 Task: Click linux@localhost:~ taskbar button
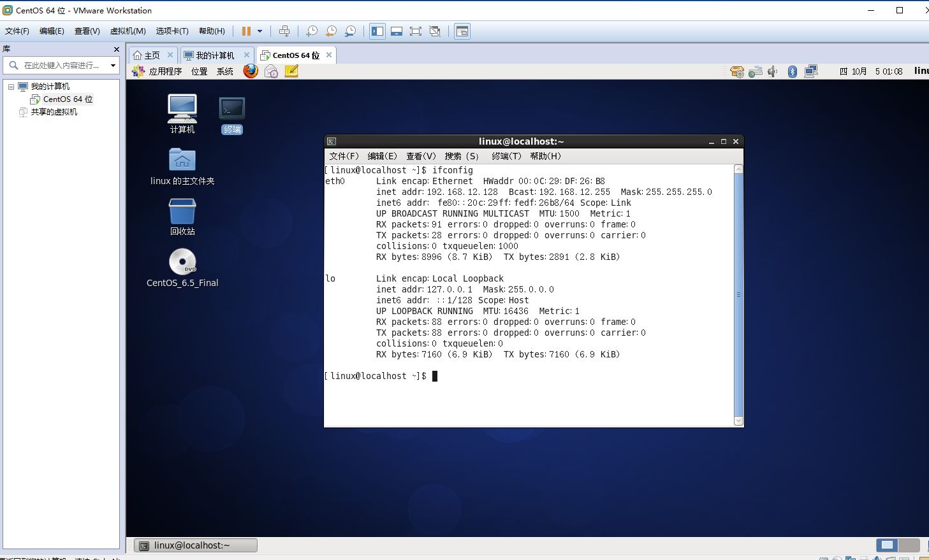(x=195, y=545)
